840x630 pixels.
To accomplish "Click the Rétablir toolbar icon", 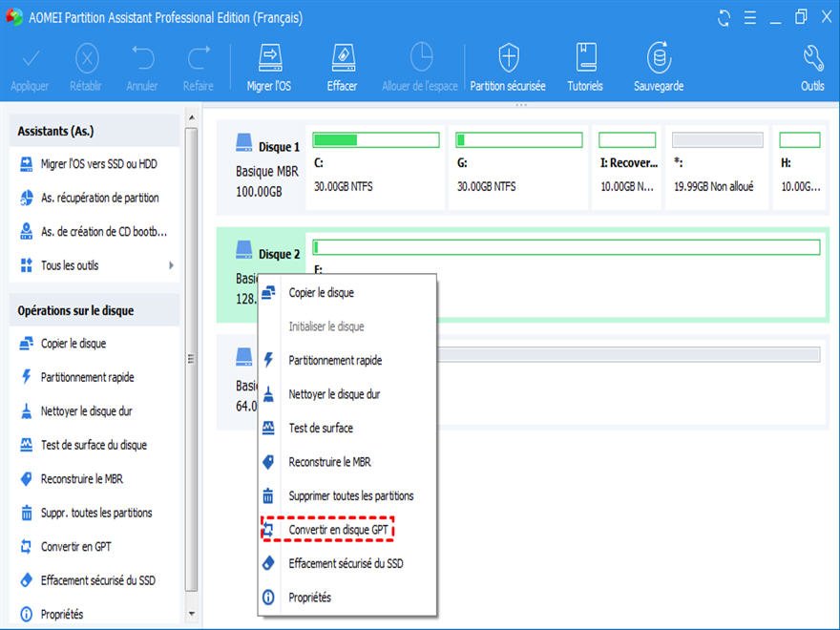I will (x=87, y=58).
